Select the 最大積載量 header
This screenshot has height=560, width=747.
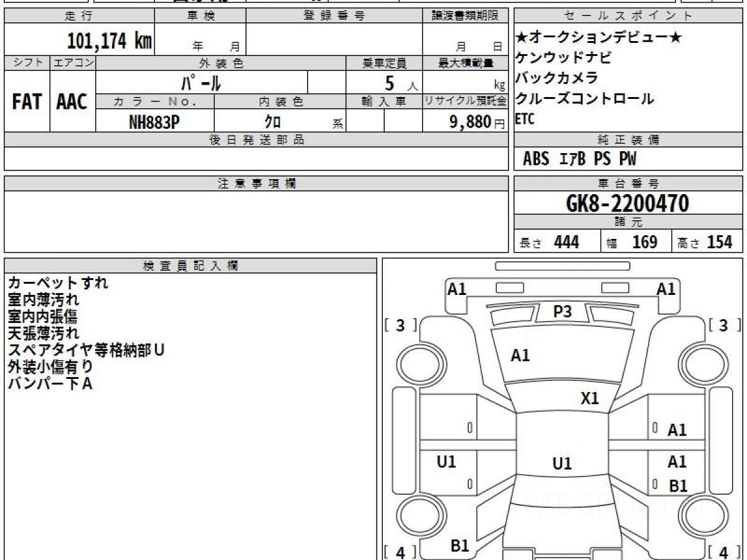(x=465, y=63)
